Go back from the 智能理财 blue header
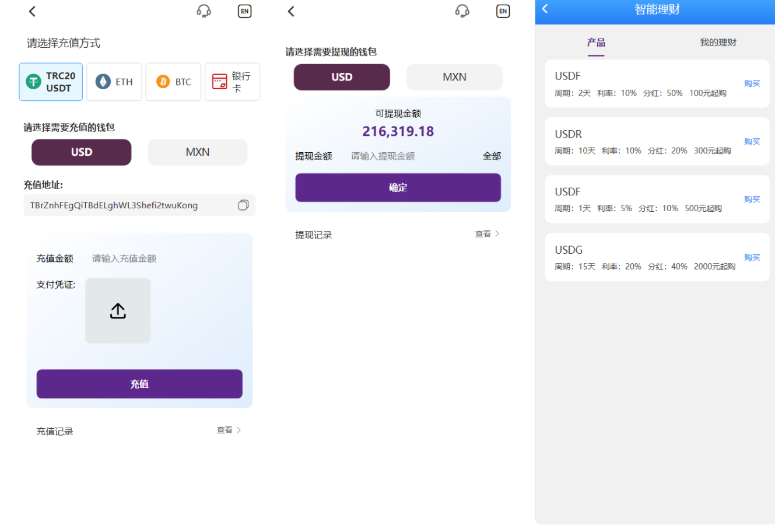The height and width of the screenshot is (532, 775). (545, 9)
